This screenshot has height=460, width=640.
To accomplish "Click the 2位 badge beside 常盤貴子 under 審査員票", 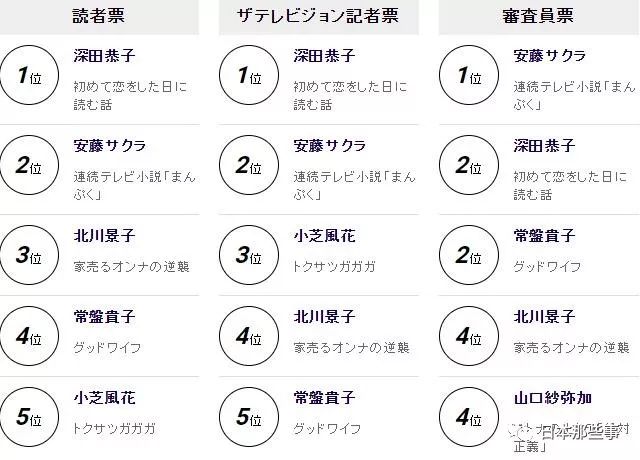I will click(469, 255).
